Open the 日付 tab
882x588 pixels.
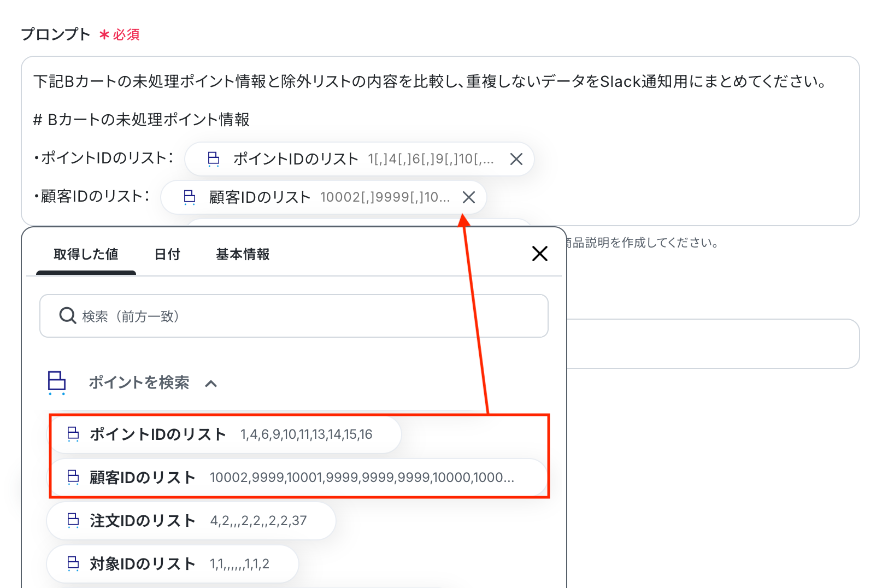point(167,255)
